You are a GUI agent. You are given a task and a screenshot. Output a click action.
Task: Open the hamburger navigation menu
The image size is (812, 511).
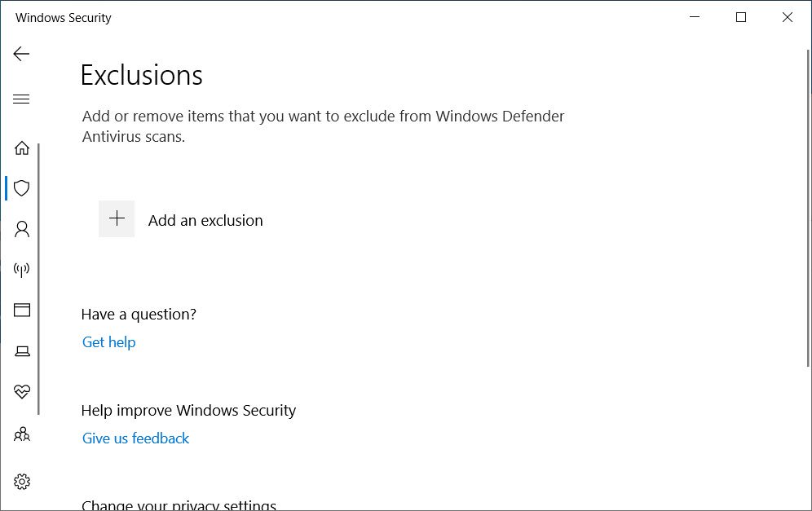coord(21,99)
